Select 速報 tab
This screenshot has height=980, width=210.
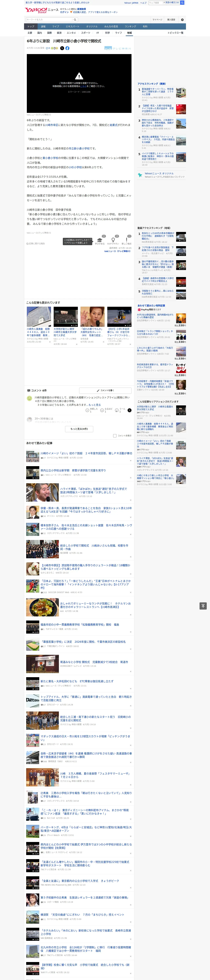pos(43,27)
